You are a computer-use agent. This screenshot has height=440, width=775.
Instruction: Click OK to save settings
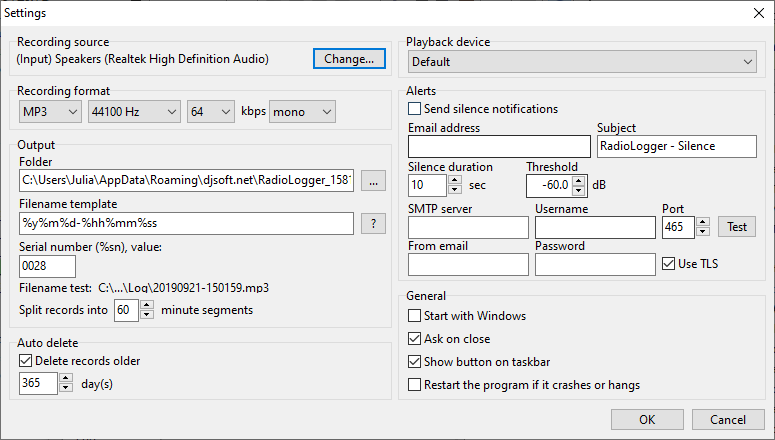click(x=647, y=419)
